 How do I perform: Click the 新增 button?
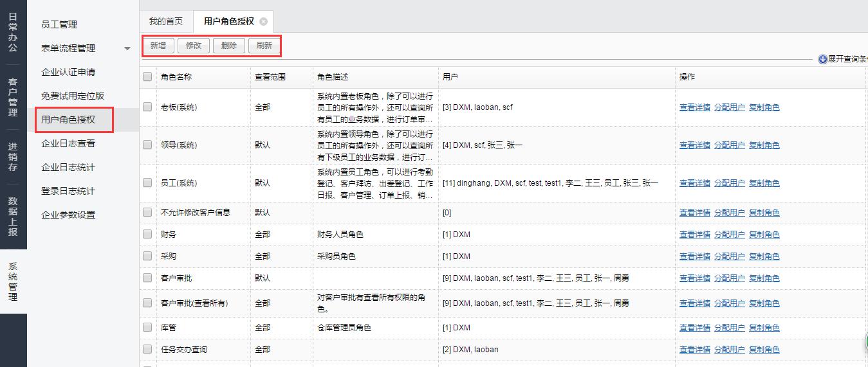(158, 46)
